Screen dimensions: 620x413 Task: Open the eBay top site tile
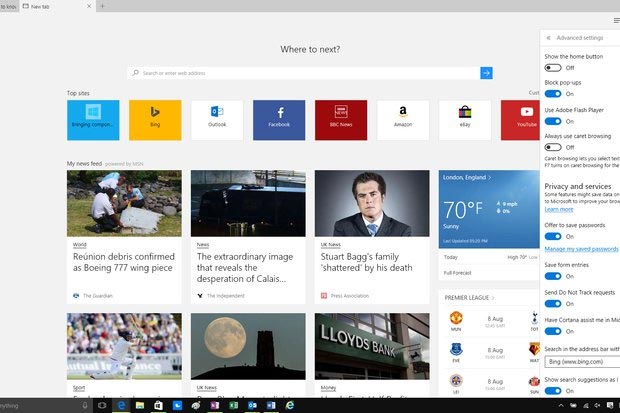(465, 120)
